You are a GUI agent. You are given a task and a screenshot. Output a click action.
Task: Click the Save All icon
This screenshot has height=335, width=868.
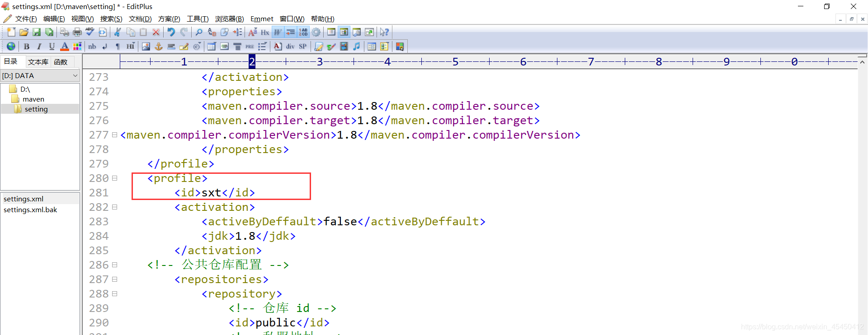[49, 32]
